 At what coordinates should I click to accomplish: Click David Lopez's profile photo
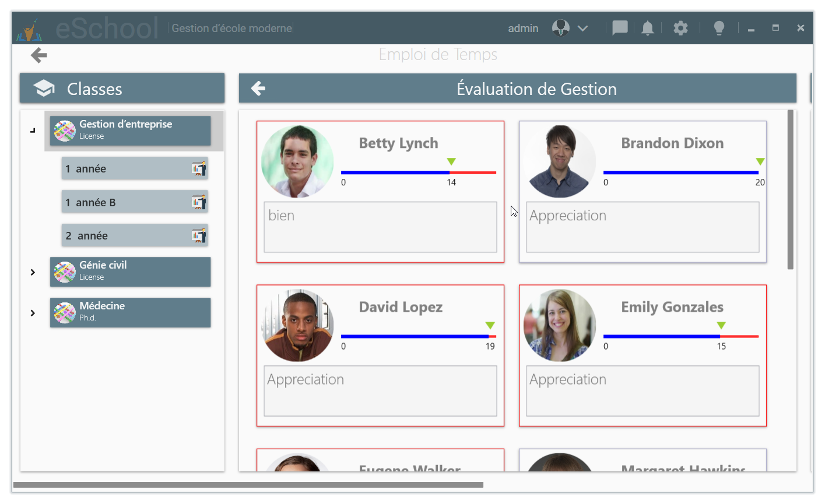coord(297,325)
